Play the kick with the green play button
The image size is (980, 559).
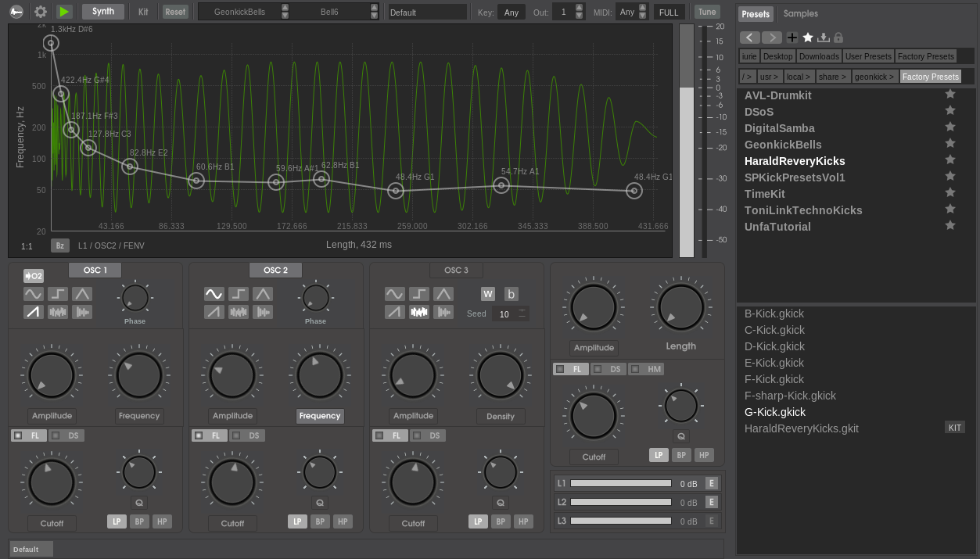[64, 12]
